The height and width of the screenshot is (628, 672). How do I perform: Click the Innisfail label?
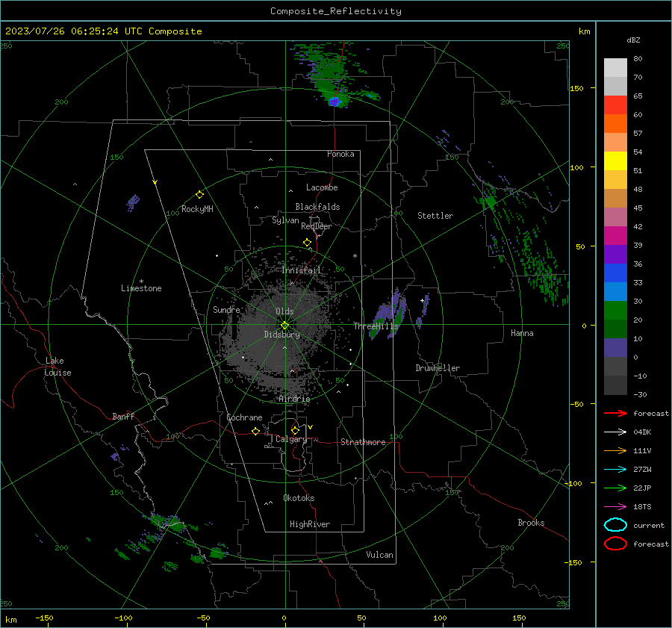point(302,270)
